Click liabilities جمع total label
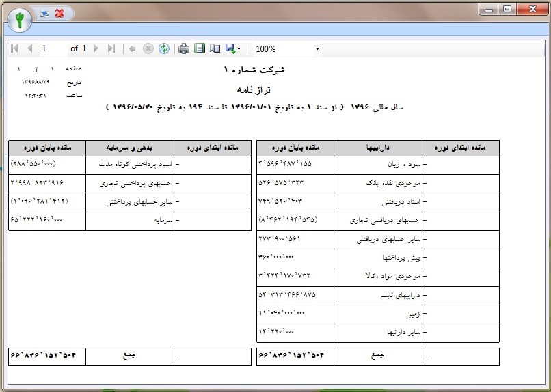This screenshot has width=551, height=392. 129,356
